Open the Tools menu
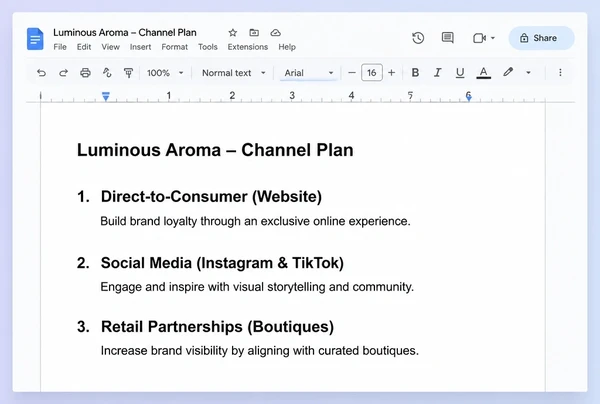The height and width of the screenshot is (404, 600). click(208, 47)
